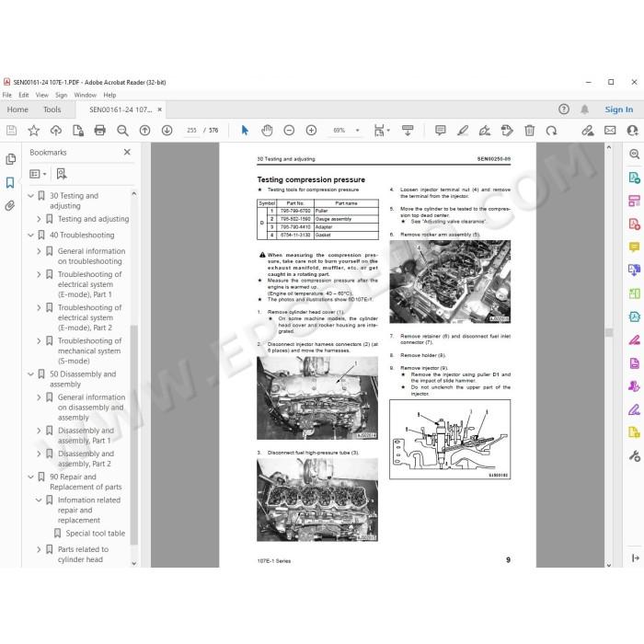Click the Delete trash icon
This screenshot has width=644, height=644.
529,131
